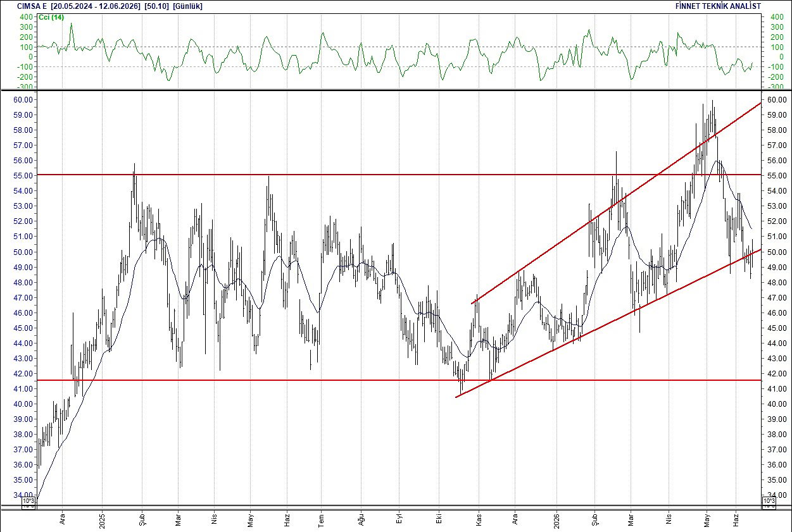Click the FİNNET TEKNİK ANALİST label

(x=719, y=6)
